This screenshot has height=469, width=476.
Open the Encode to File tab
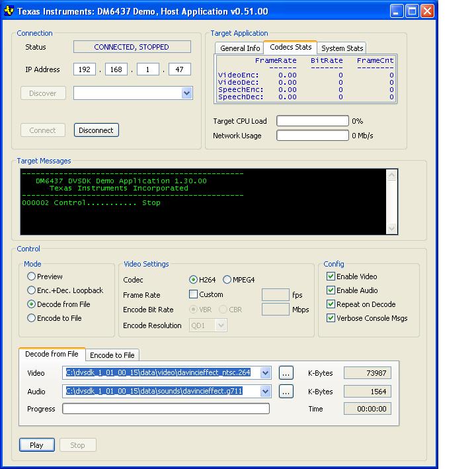[112, 355]
